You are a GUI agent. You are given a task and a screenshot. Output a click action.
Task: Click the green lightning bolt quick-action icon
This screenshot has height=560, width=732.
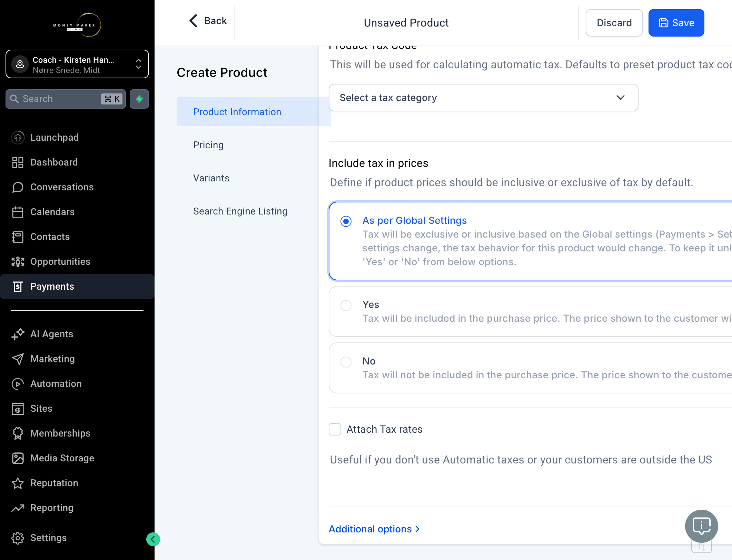(139, 99)
